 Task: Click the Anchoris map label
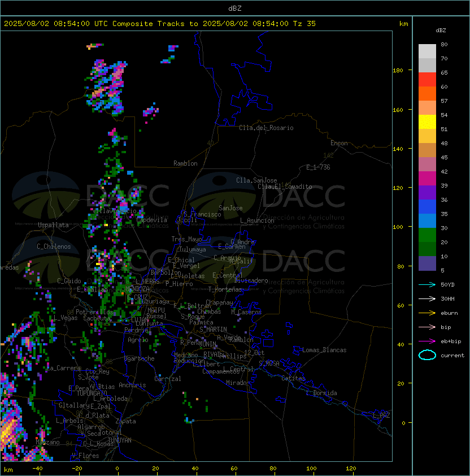tap(132, 385)
